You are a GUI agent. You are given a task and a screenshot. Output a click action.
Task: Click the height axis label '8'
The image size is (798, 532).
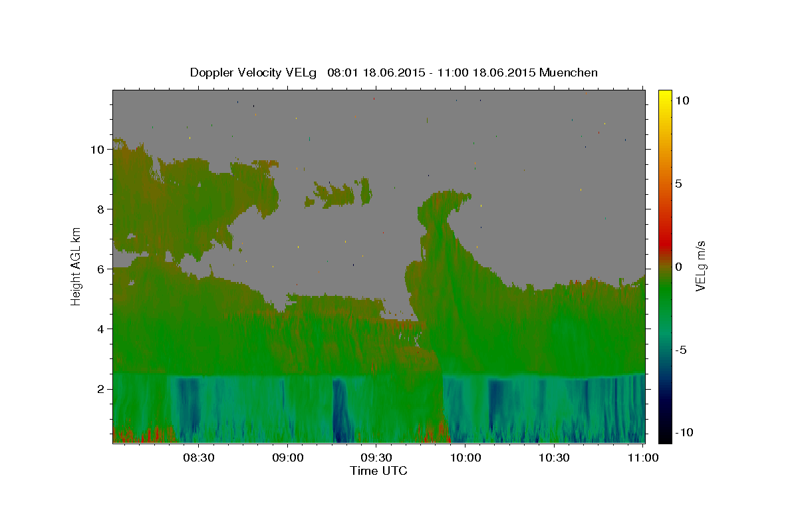[101, 209]
